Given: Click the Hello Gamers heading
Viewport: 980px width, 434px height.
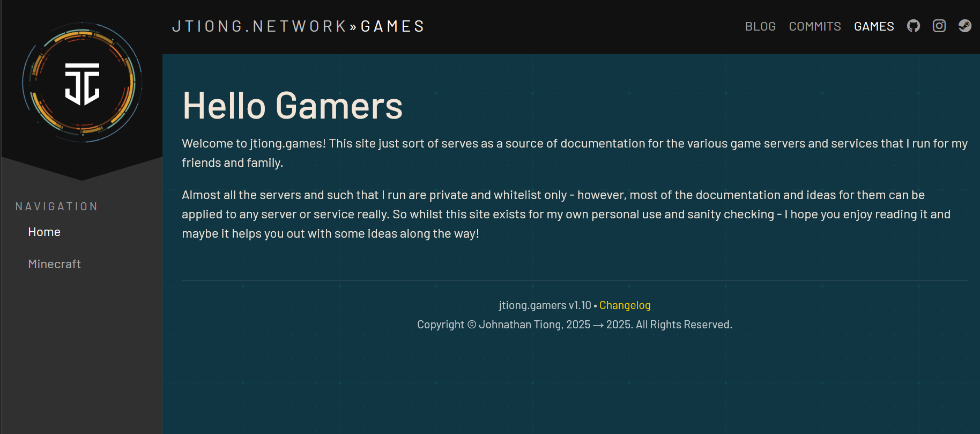Looking at the screenshot, I should pos(292,106).
